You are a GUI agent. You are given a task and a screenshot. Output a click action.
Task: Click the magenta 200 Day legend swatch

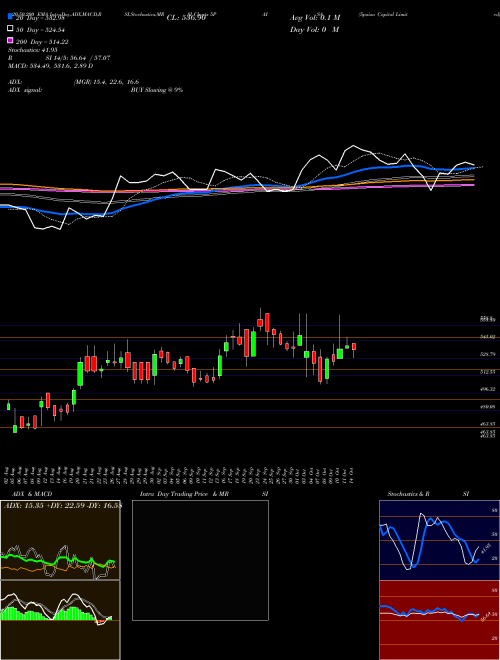(10, 41)
